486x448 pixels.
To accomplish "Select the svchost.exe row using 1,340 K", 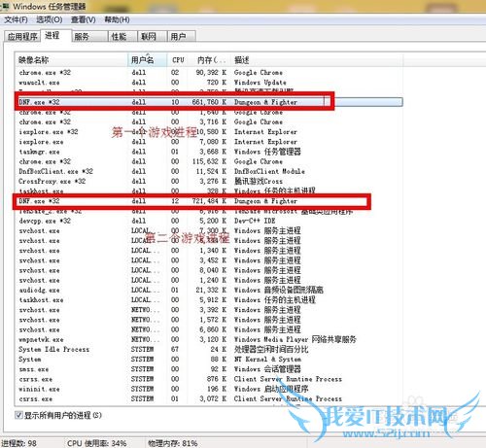I will (x=209, y=251).
